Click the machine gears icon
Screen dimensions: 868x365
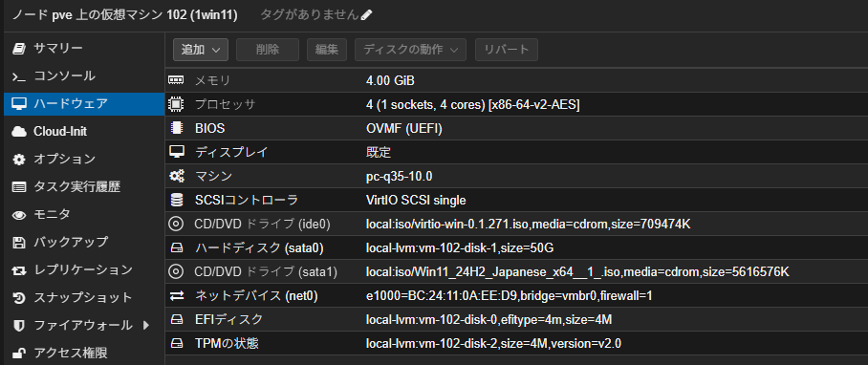176,177
